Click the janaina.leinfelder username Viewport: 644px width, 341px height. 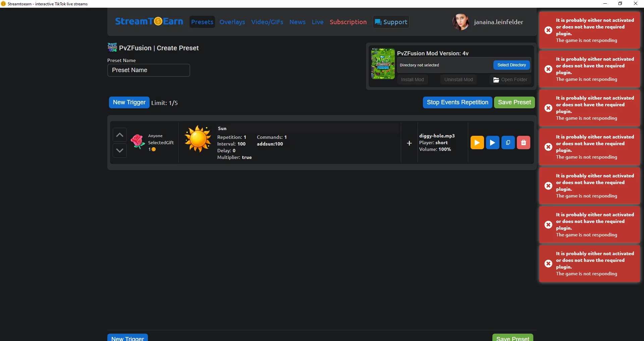click(498, 22)
